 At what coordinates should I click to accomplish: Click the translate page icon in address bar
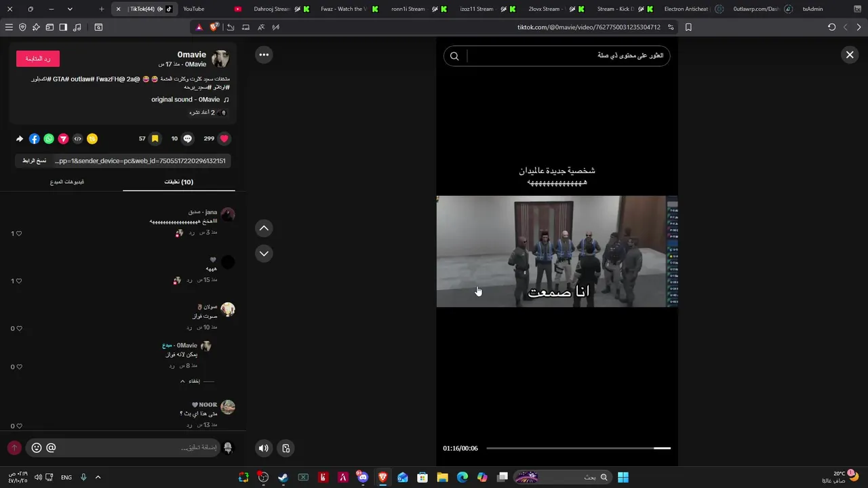[261, 27]
